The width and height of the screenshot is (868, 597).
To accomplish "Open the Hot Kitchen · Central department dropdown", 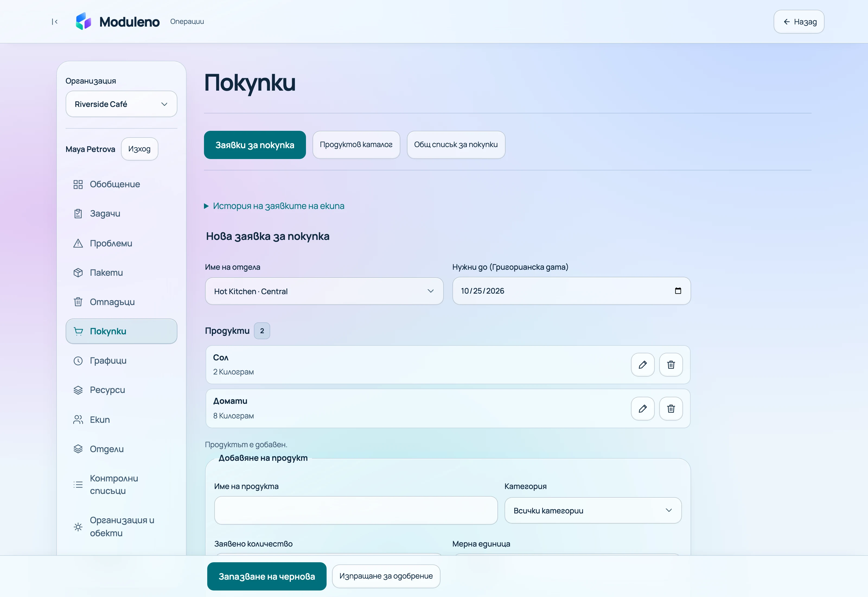I will pos(324,291).
